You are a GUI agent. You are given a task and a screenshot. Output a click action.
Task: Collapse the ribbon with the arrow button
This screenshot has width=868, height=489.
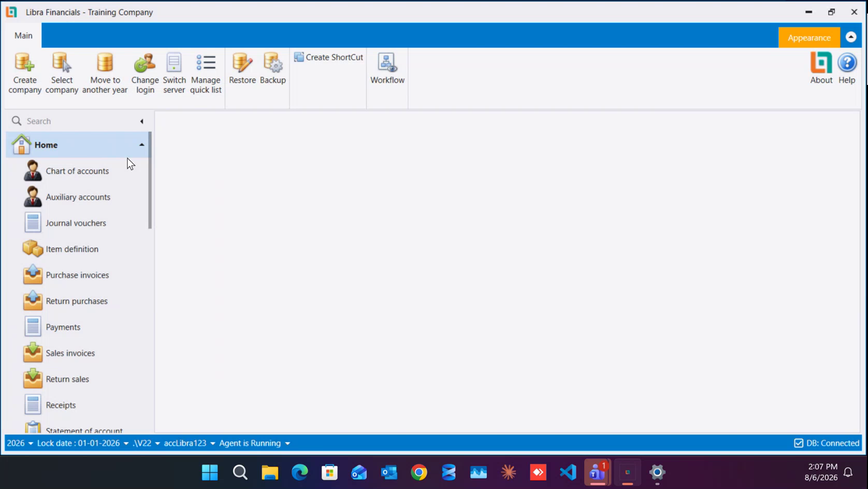point(851,37)
